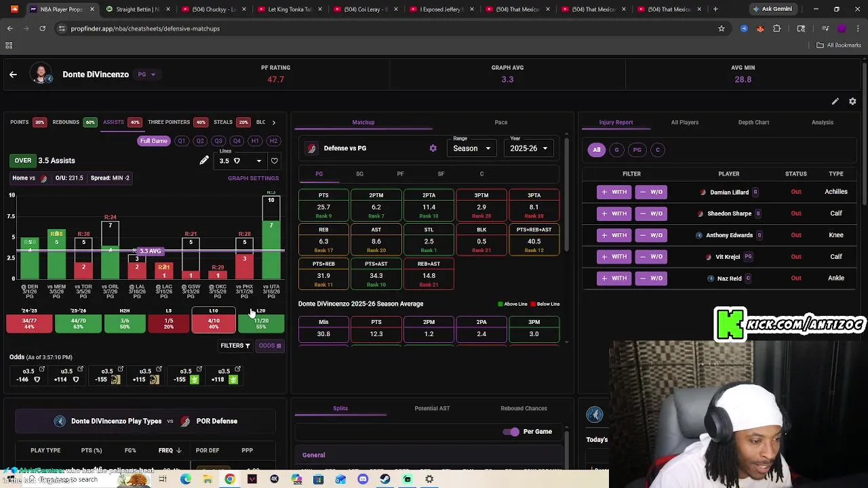
Task: Click the pencil edit icon beside Lines
Action: pyautogui.click(x=204, y=161)
